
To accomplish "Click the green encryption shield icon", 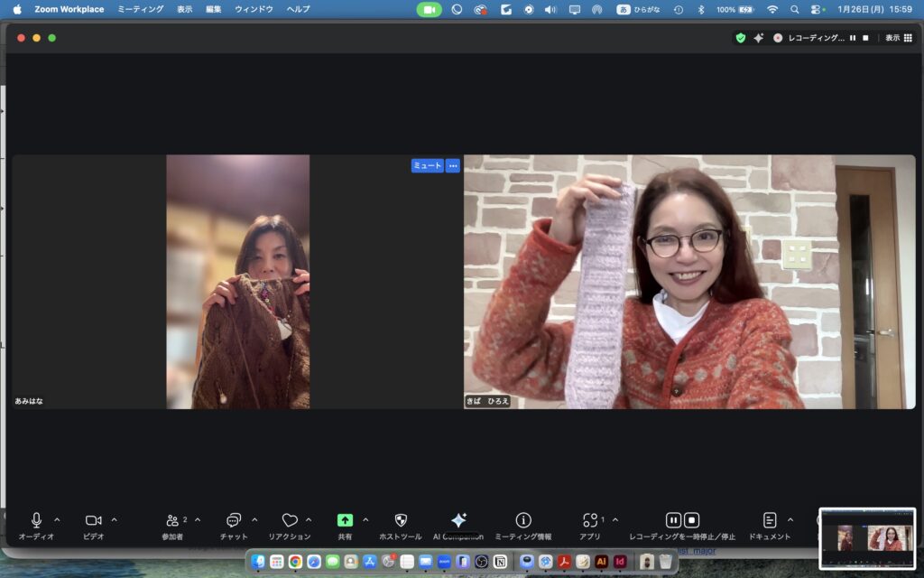I will (x=741, y=38).
